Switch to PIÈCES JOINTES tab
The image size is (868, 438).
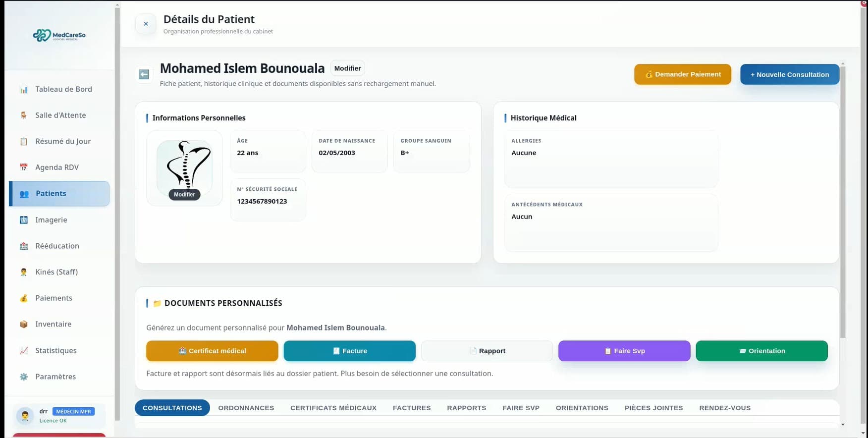tap(654, 408)
